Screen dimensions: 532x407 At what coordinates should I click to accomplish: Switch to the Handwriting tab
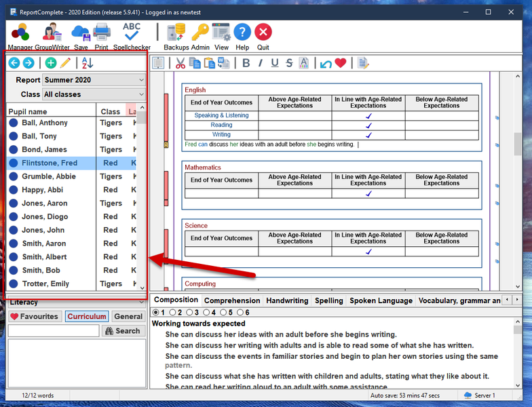pyautogui.click(x=287, y=301)
